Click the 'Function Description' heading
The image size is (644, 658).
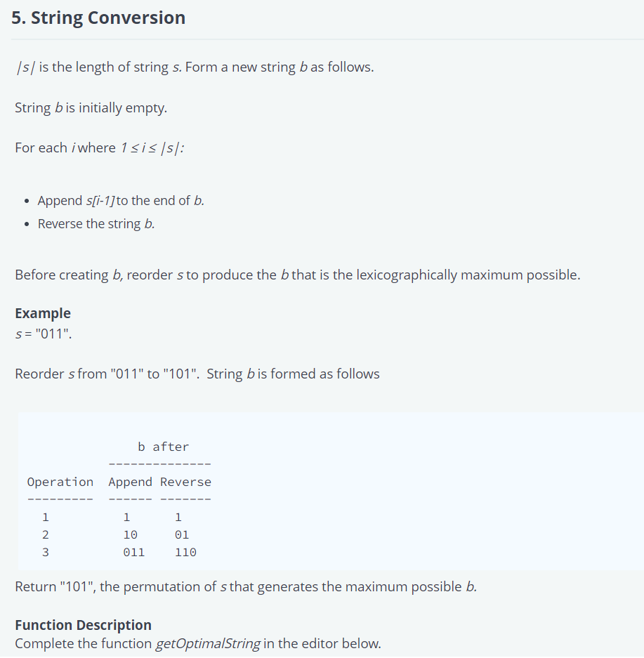83,625
